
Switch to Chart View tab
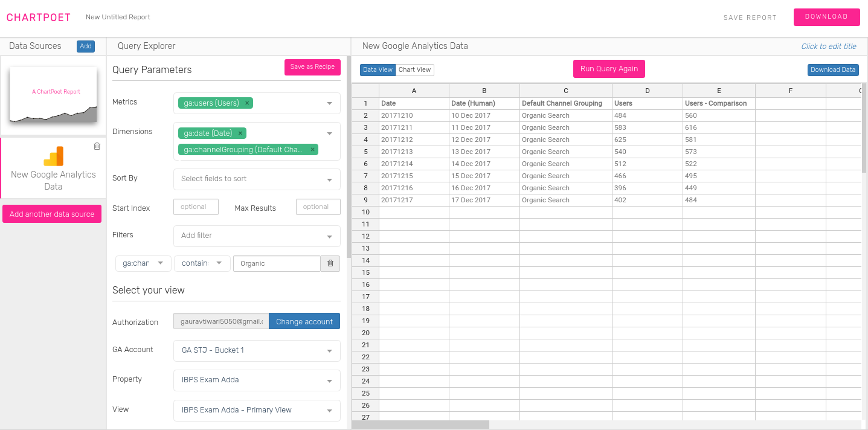tap(415, 70)
